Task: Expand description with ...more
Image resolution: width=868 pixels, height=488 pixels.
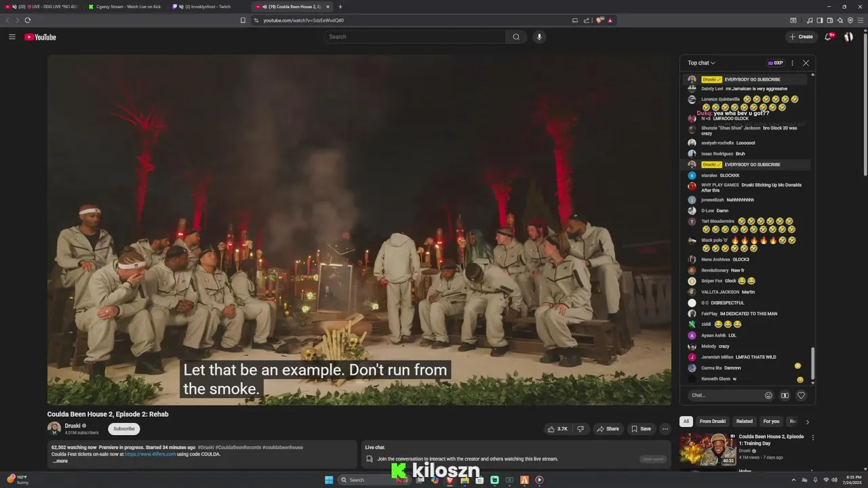Action: (60, 461)
